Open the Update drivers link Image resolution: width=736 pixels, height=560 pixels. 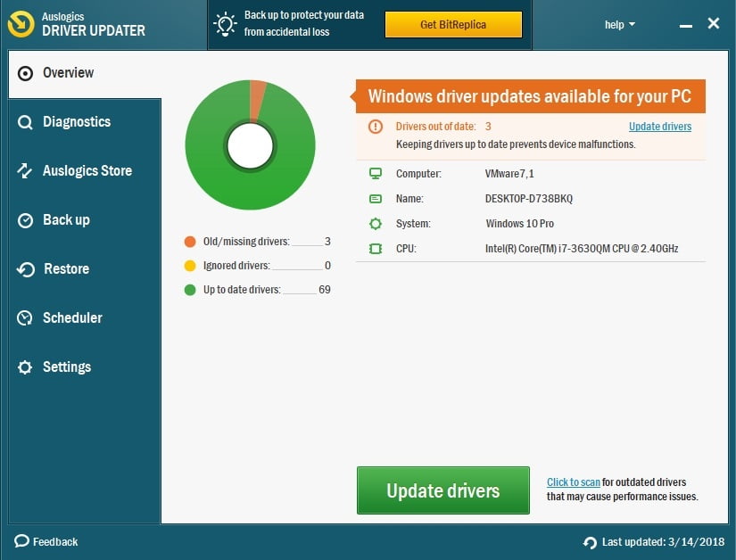coord(660,126)
